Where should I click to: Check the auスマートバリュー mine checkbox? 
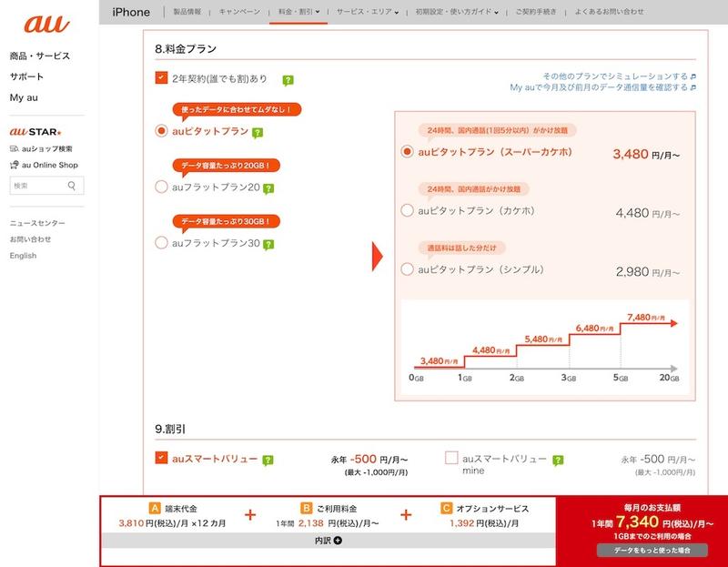point(451,458)
